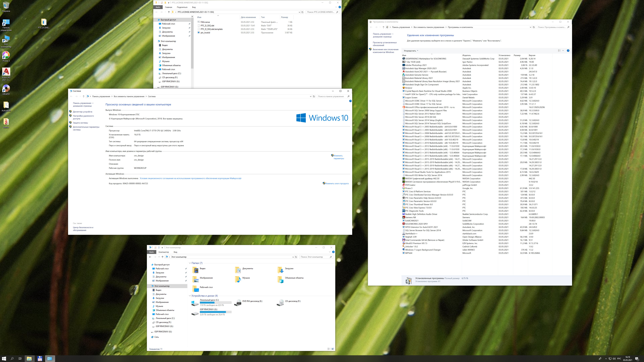
Task: Select the ptc_hostid application file
Action: [205, 33]
